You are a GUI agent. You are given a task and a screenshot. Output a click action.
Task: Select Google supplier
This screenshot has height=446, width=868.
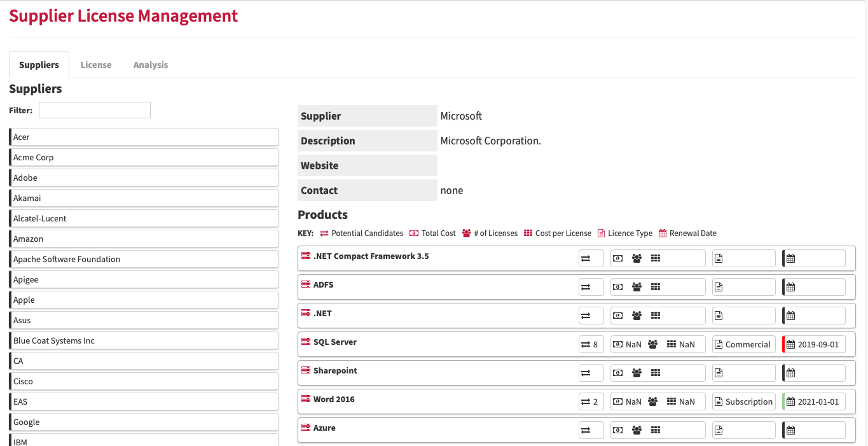tap(144, 422)
